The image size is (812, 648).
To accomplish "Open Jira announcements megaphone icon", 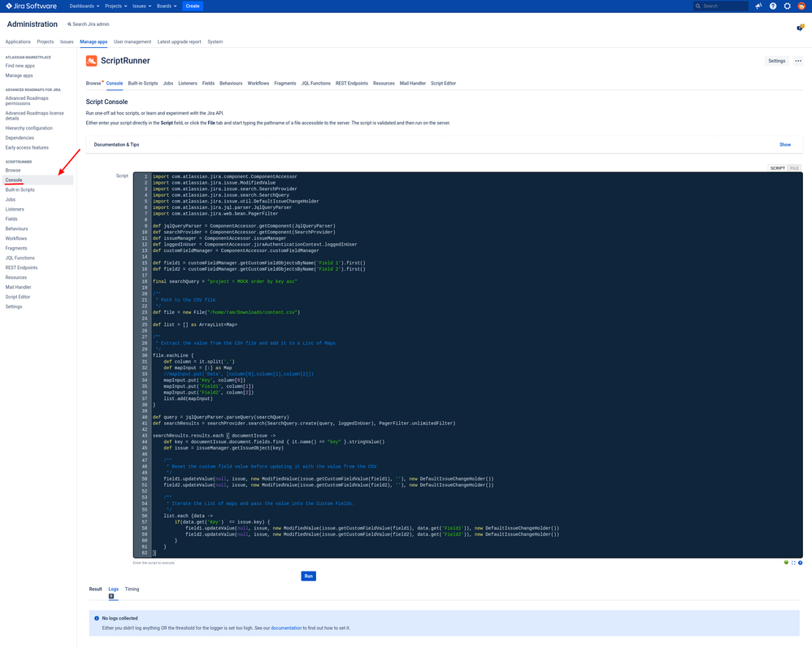I will coord(758,6).
